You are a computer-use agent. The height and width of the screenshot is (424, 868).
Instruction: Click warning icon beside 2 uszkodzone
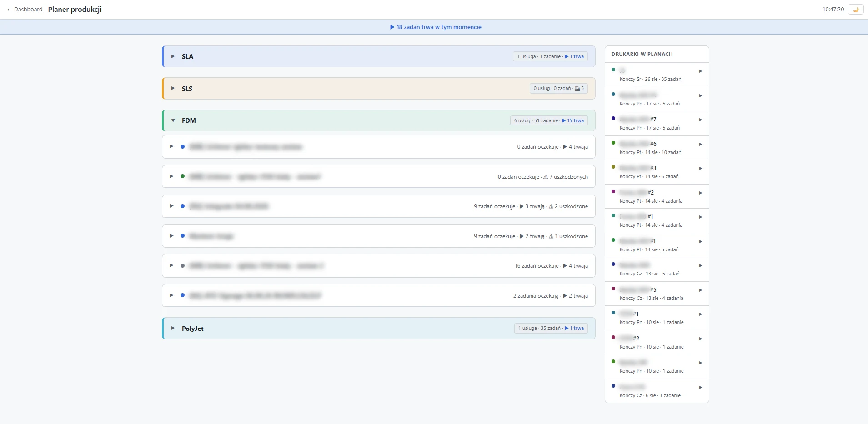click(551, 206)
